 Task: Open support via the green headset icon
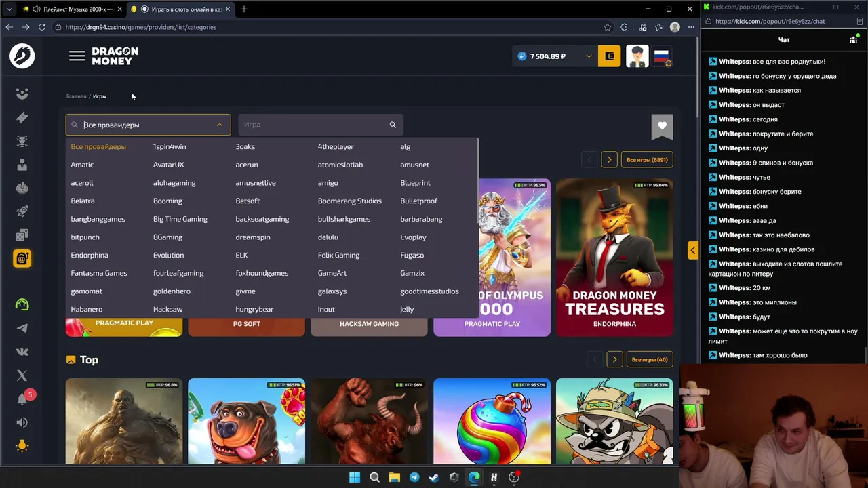click(22, 305)
